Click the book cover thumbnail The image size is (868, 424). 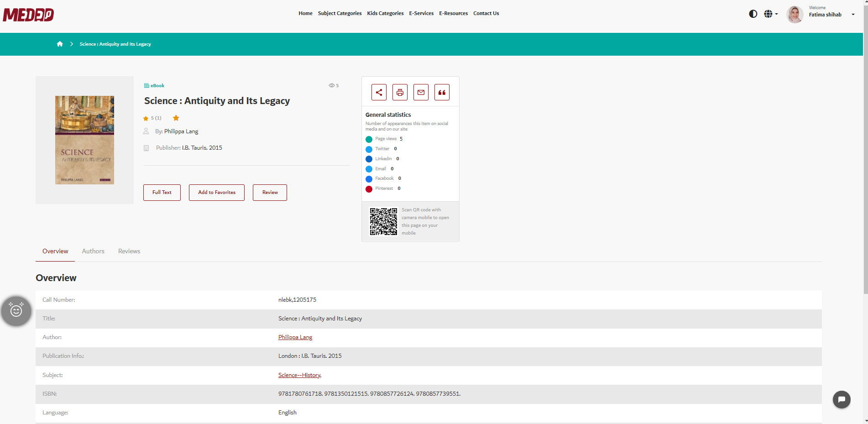click(x=84, y=140)
